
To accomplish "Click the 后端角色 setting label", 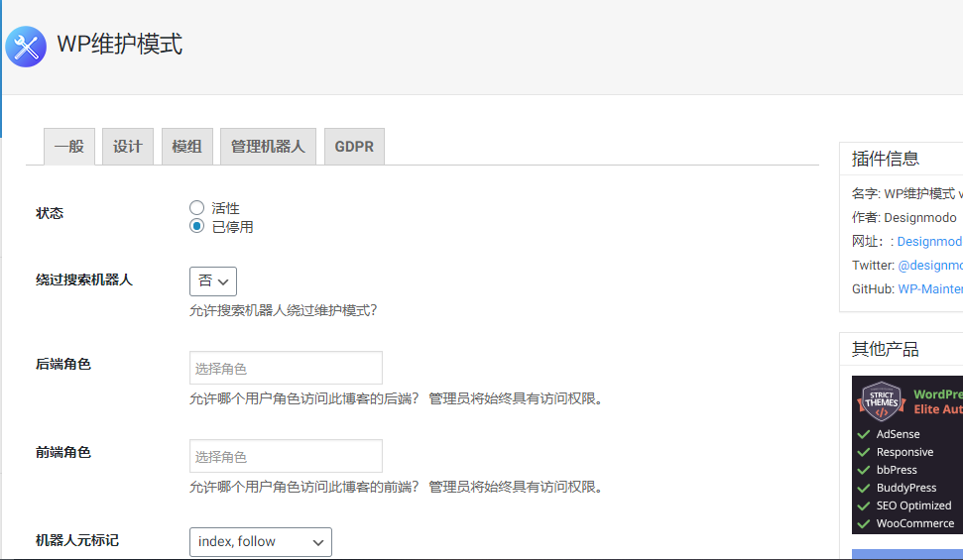I will point(63,364).
